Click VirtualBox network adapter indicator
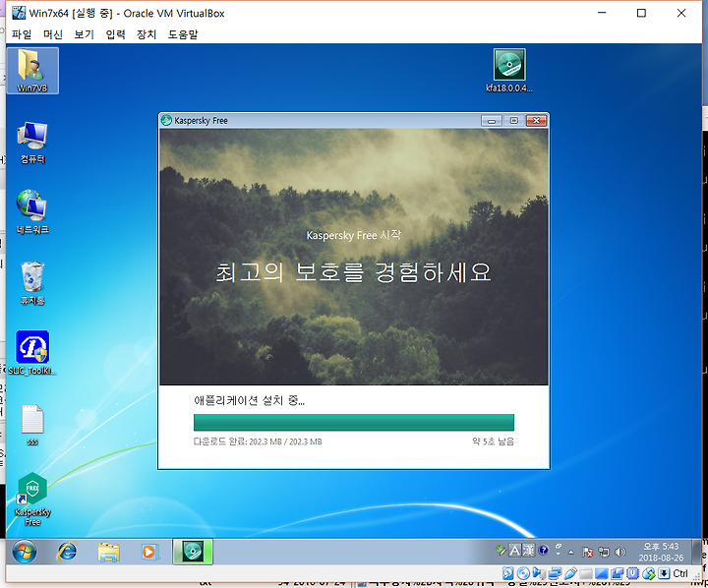 (555, 573)
